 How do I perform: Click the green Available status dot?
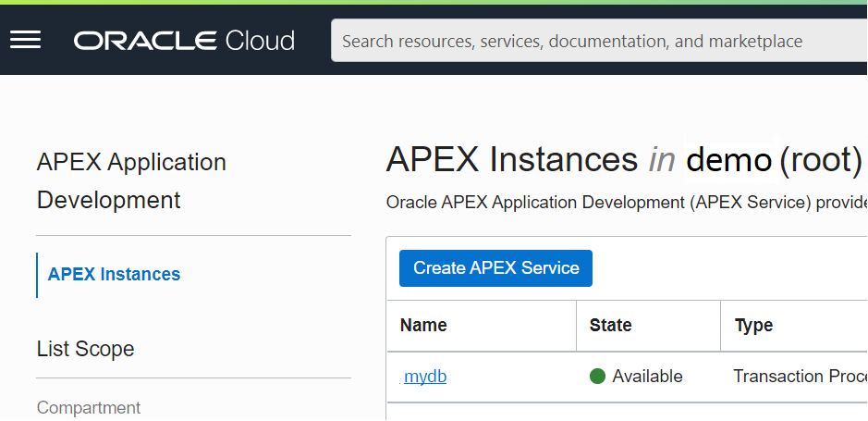(x=597, y=377)
